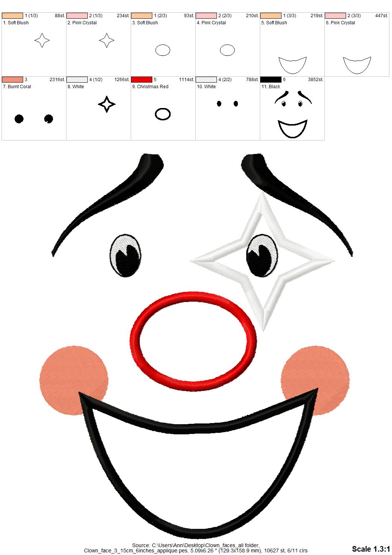Image resolution: width=392 pixels, height=555 pixels.
Task: Click the Pink Crystal swatch of step 2
Action: (x=77, y=16)
